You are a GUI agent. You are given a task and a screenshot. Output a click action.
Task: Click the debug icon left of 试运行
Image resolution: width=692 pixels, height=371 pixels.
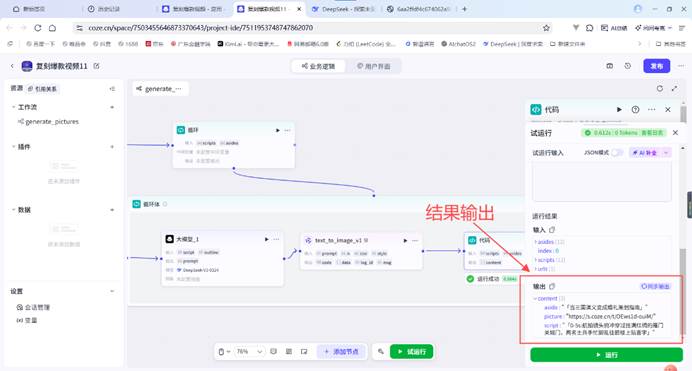point(380,352)
